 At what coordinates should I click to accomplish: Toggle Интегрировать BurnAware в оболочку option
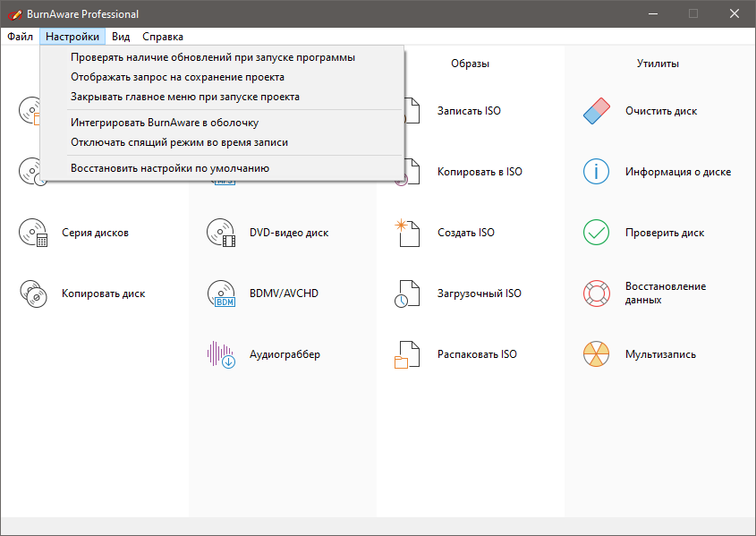pos(165,123)
